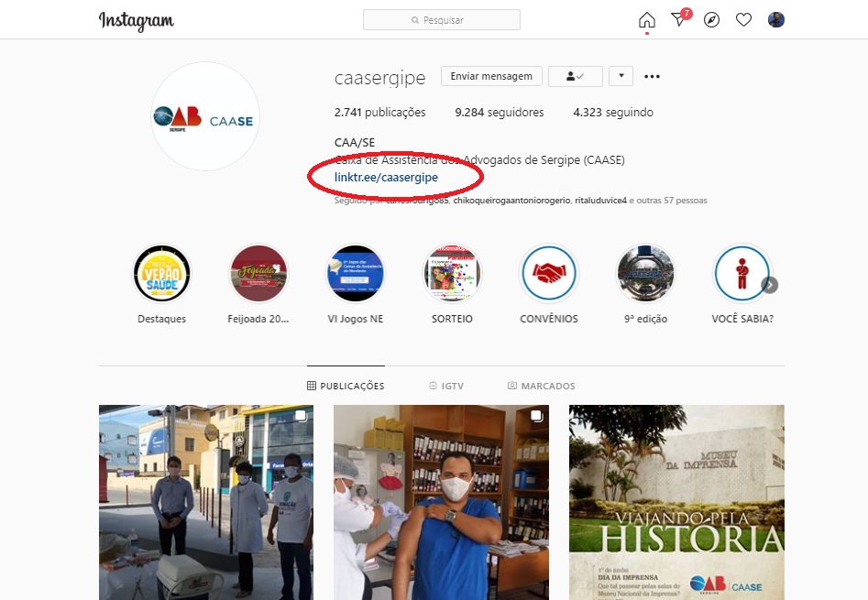Open follower ritaluduvice4 profile
Screen dimensions: 868x600
click(x=600, y=201)
